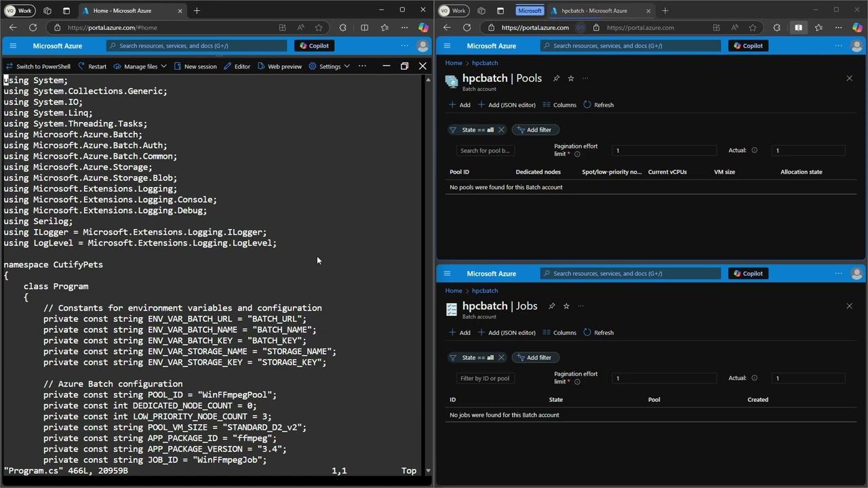
Task: Click the Home breadcrumb above Jobs
Action: [x=454, y=291]
